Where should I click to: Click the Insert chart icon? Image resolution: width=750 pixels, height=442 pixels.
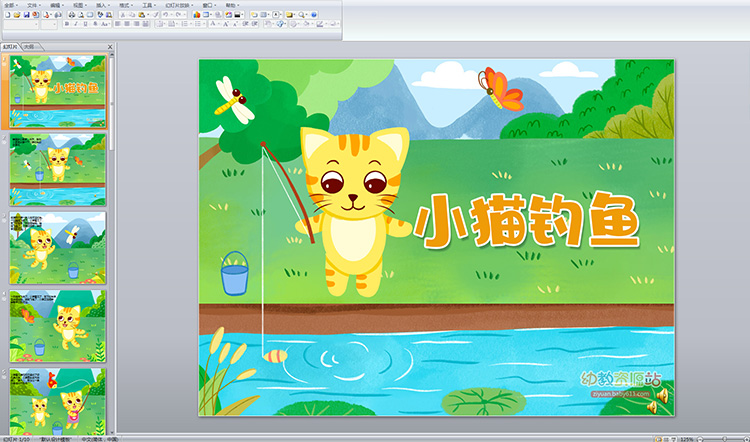pos(197,15)
